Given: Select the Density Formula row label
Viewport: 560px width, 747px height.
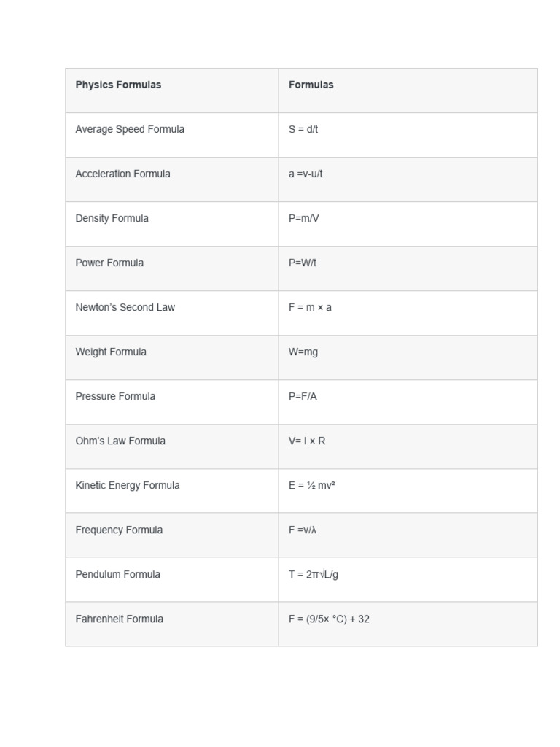Looking at the screenshot, I should pyautogui.click(x=112, y=218).
